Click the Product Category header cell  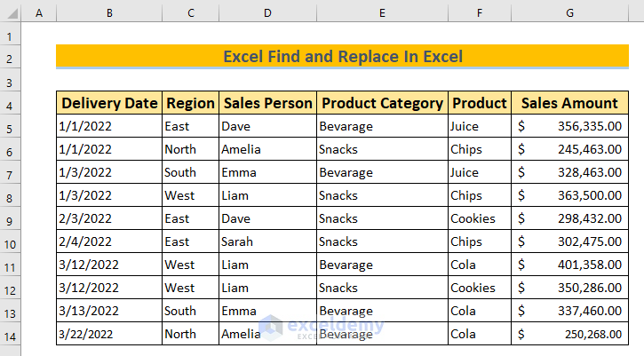[x=381, y=103]
